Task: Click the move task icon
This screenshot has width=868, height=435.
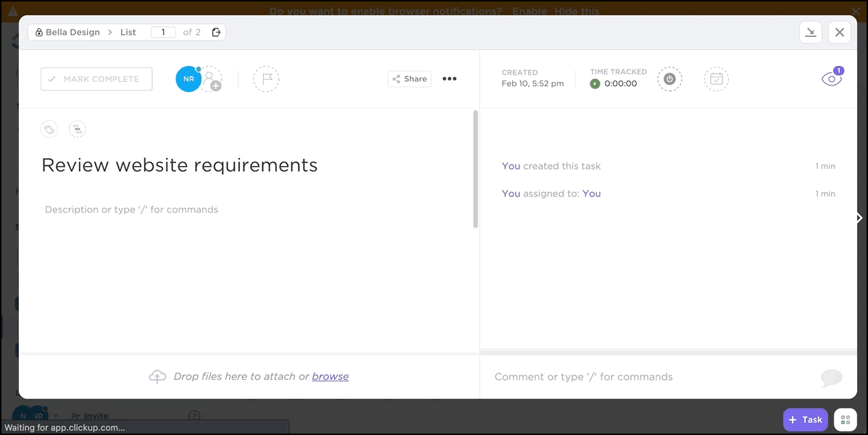Action: coord(216,33)
